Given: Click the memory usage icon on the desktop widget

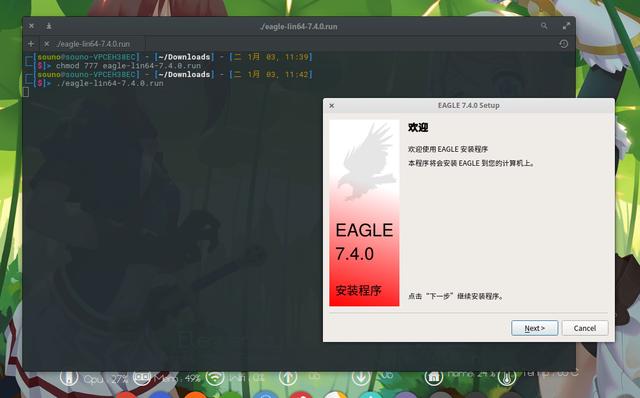Looking at the screenshot, I should 142,377.
